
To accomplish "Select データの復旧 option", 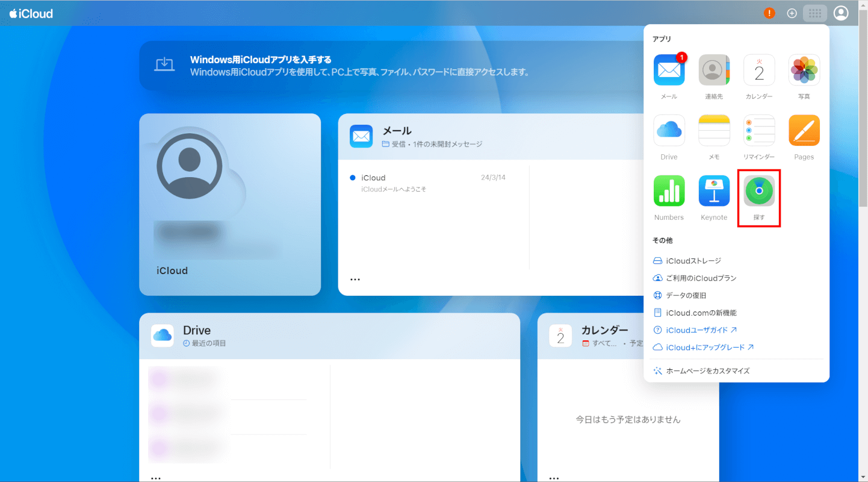I will click(x=680, y=296).
